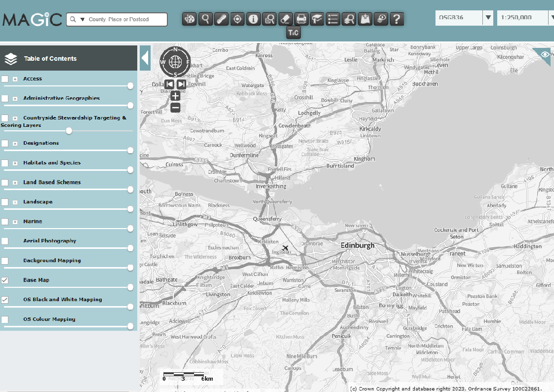Open the OSGB36 coordinate system dropdown
Image resolution: width=554 pixels, height=392 pixels.
coord(488,18)
